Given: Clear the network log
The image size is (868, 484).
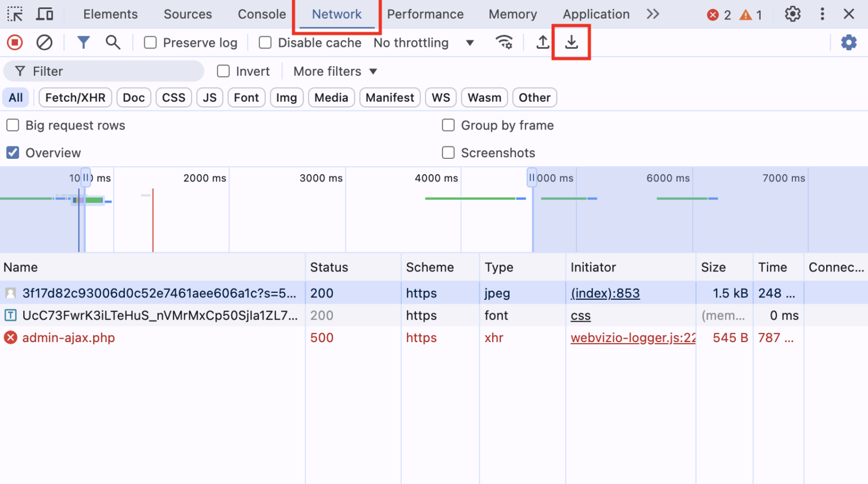Looking at the screenshot, I should point(44,42).
